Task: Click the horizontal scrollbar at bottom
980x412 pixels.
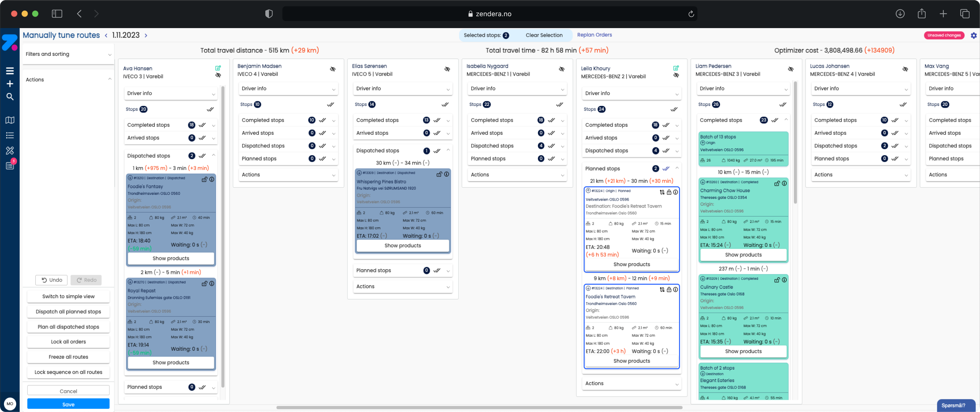Action: (479, 407)
